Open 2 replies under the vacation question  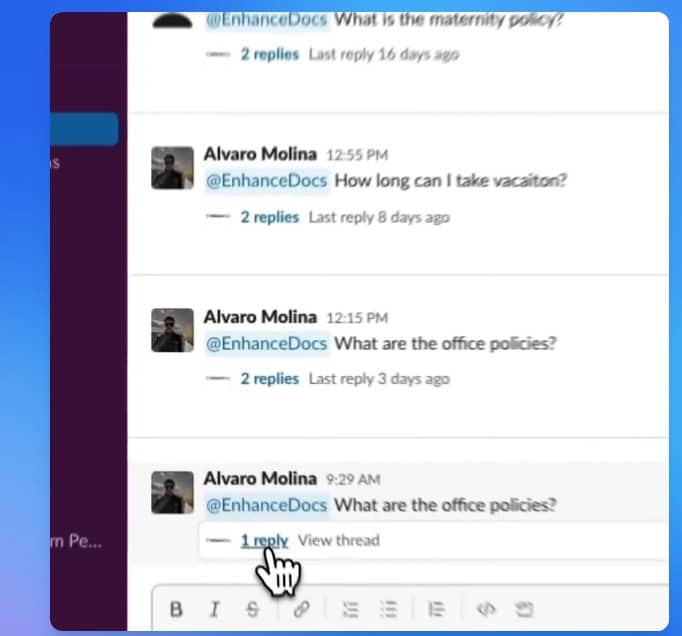click(270, 217)
